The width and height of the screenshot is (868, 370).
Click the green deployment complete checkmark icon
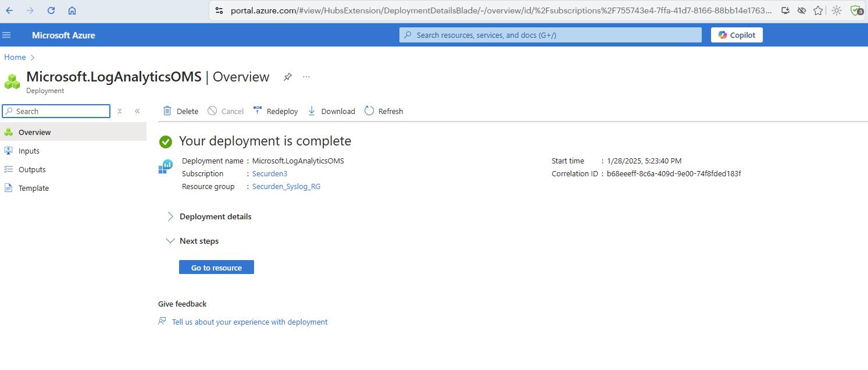[166, 141]
